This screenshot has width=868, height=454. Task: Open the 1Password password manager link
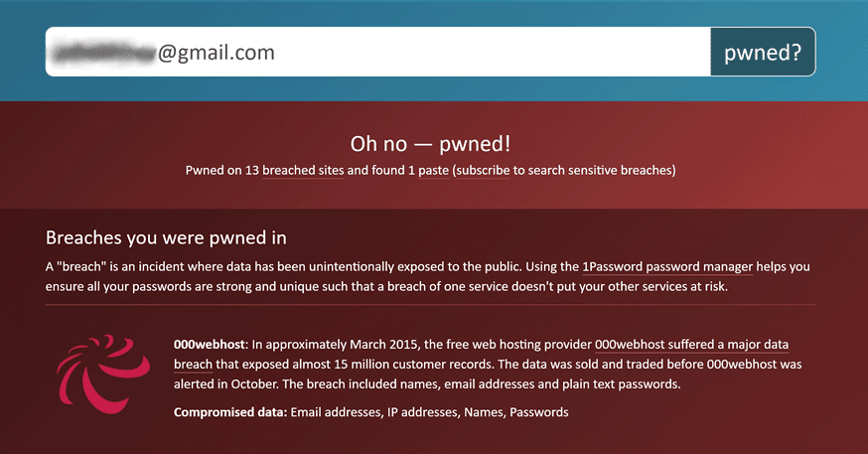[667, 267]
